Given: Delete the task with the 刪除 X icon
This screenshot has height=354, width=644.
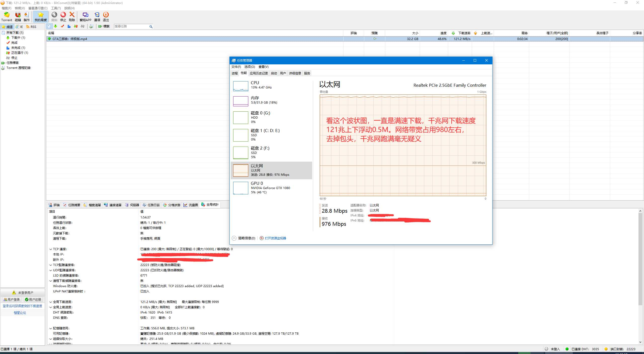Looking at the screenshot, I should 72,17.
